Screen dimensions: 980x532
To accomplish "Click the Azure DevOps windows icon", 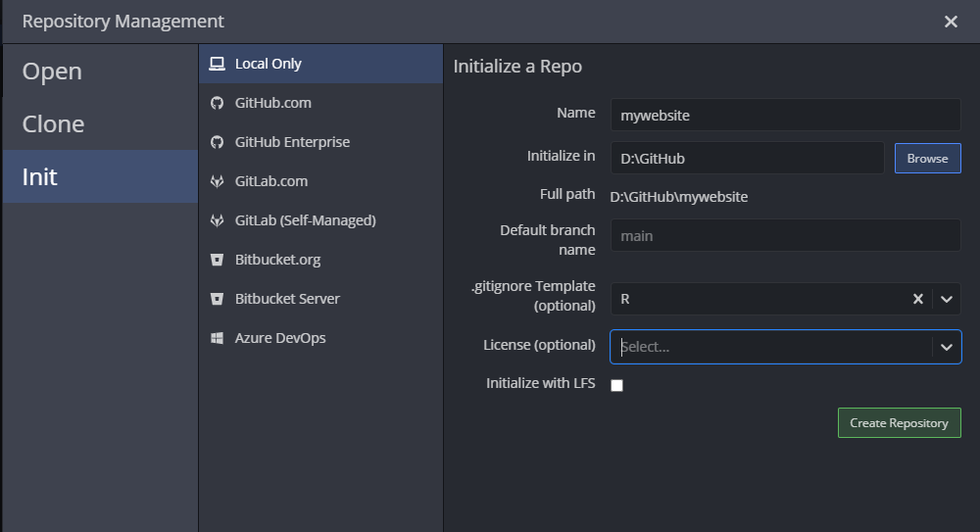I will point(217,338).
